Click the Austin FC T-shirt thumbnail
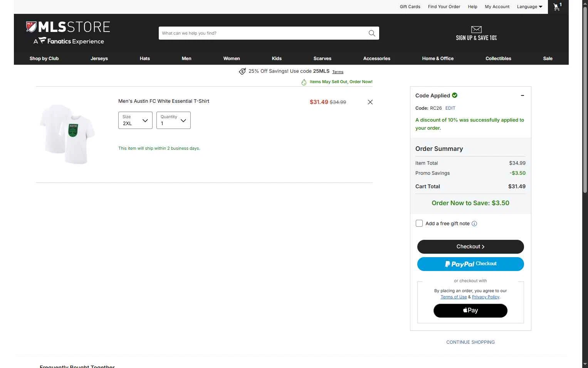The image size is (588, 368). [x=67, y=134]
